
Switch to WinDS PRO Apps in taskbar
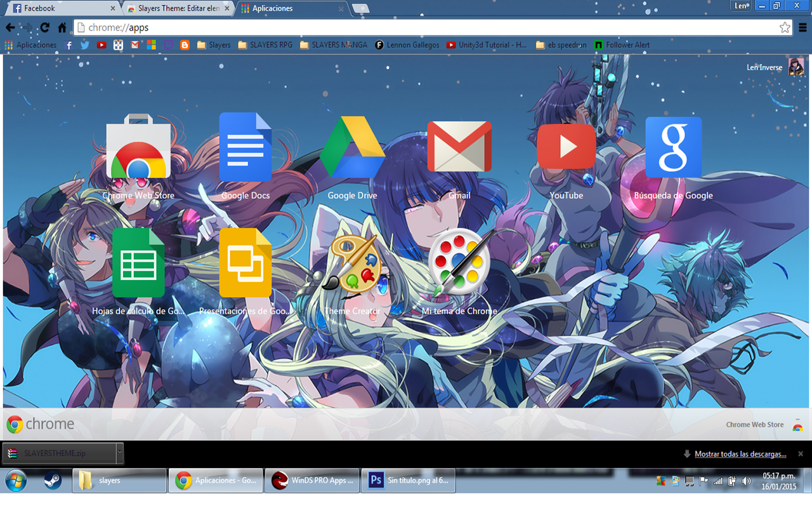pos(312,481)
